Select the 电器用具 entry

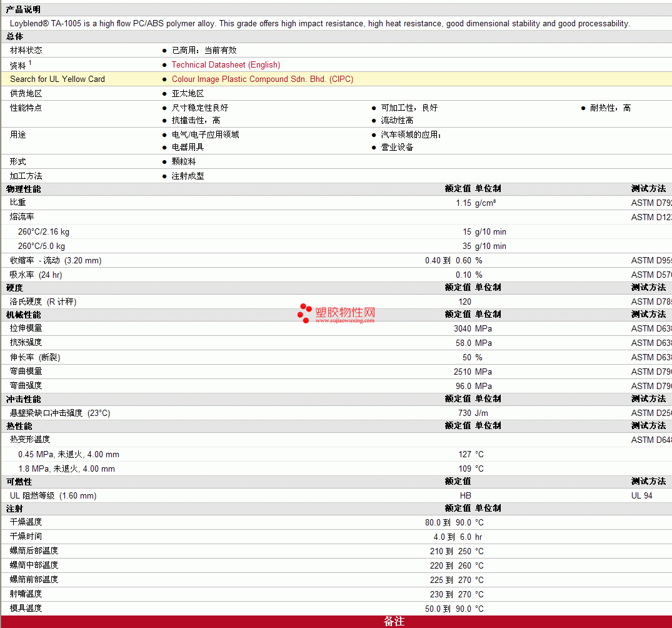188,148
